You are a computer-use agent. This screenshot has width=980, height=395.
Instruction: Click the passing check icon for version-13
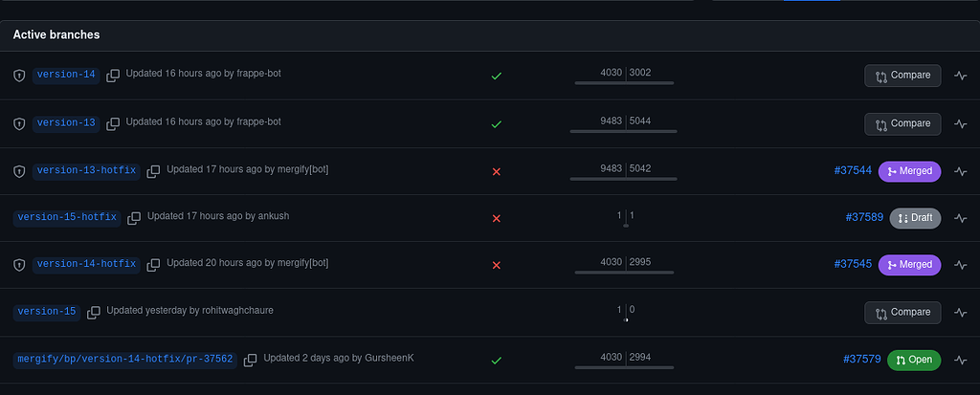(497, 124)
